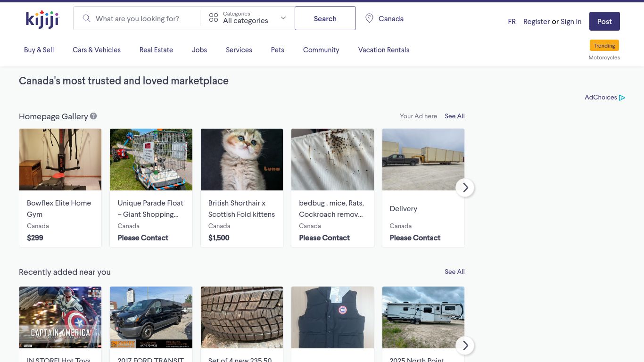This screenshot has width=644, height=362.
Task: Open the 2017 Ford Transit van photo
Action: [x=151, y=317]
